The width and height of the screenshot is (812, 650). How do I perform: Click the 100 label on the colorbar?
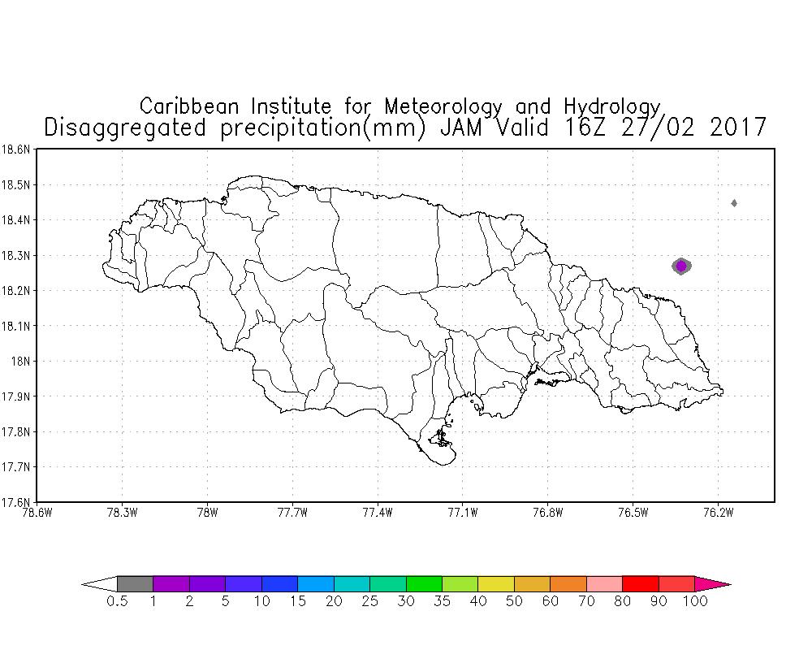click(x=695, y=602)
